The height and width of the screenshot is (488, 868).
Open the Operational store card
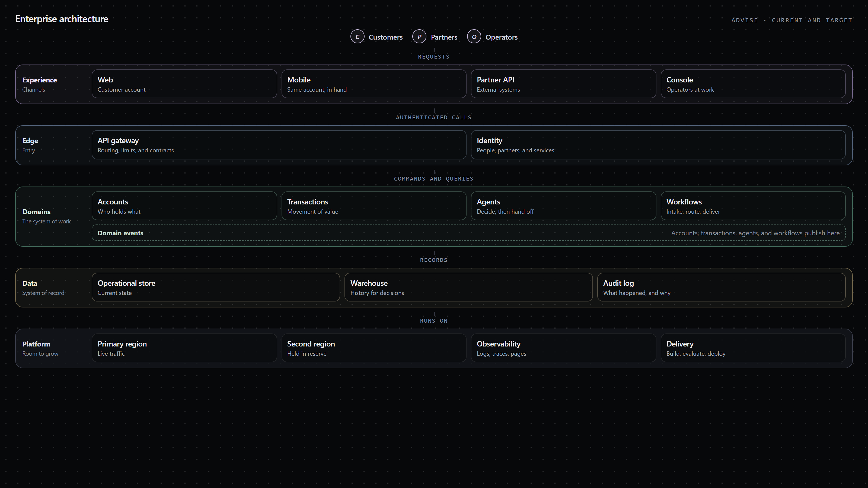coord(216,287)
